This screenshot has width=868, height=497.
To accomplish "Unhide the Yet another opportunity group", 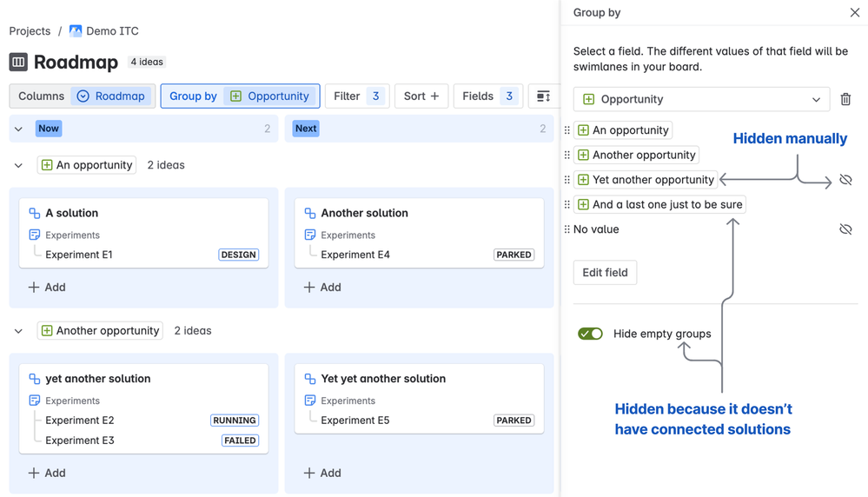I will click(x=845, y=180).
